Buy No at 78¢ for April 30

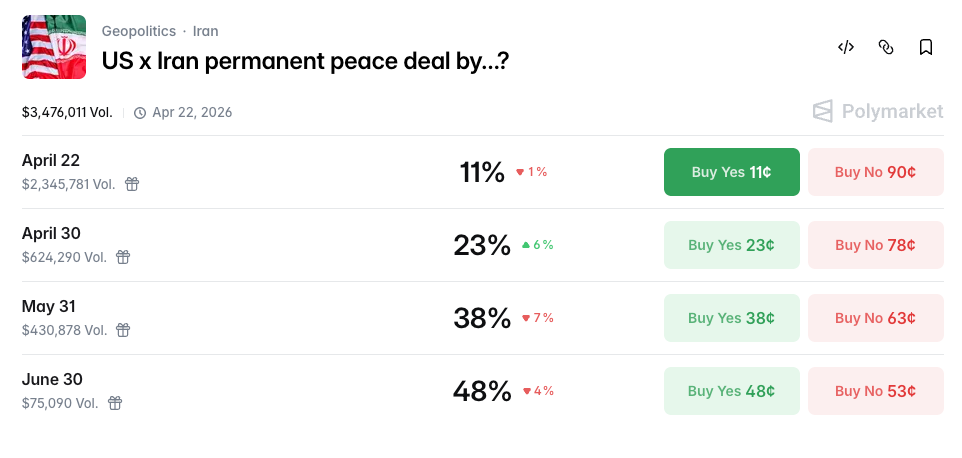click(875, 245)
